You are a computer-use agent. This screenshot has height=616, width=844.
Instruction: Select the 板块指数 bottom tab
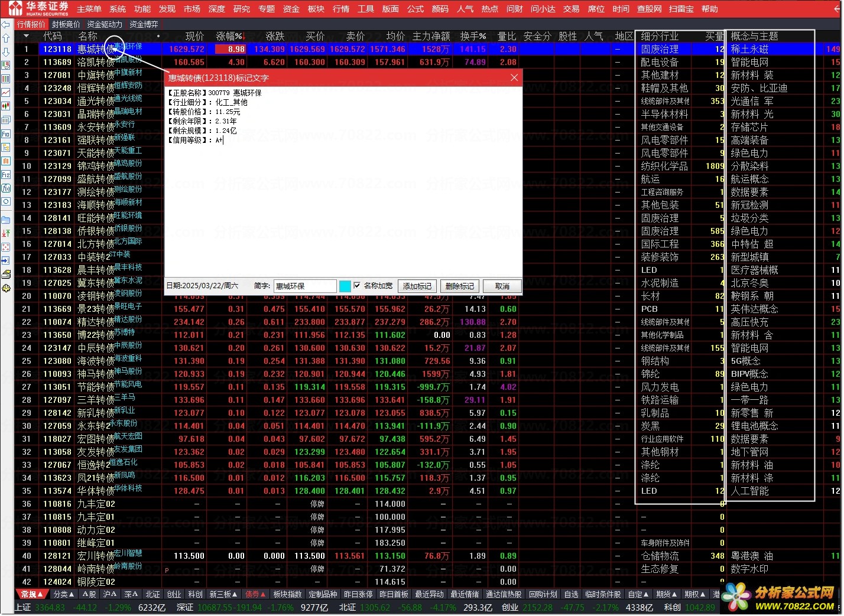click(x=287, y=594)
